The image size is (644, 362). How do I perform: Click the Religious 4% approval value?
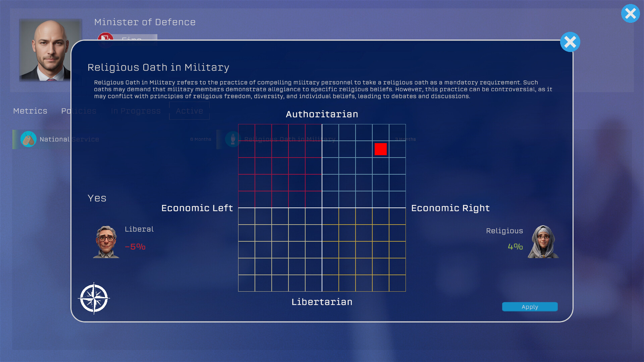515,247
